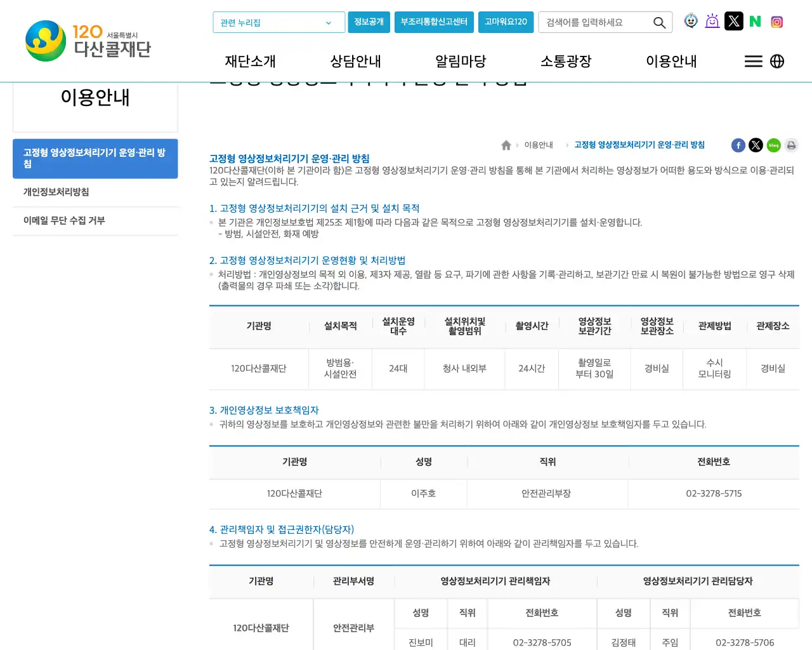The height and width of the screenshot is (650, 812).
Task: Share page via X icon near breadcrumb
Action: pyautogui.click(x=756, y=145)
